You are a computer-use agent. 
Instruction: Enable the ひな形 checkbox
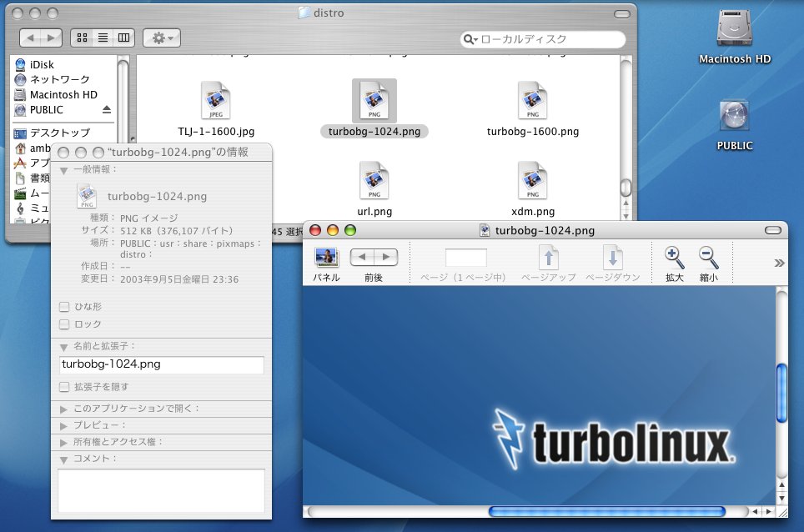(x=64, y=307)
